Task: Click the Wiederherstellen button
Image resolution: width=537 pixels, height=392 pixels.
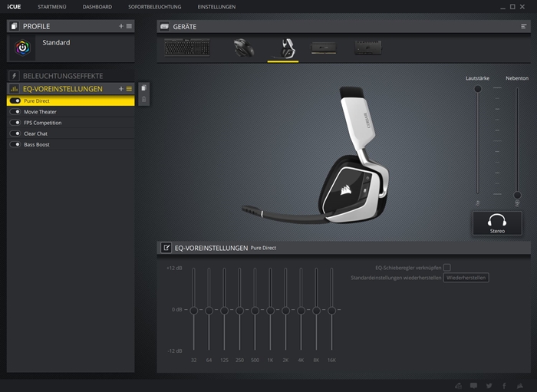Action: tap(466, 278)
